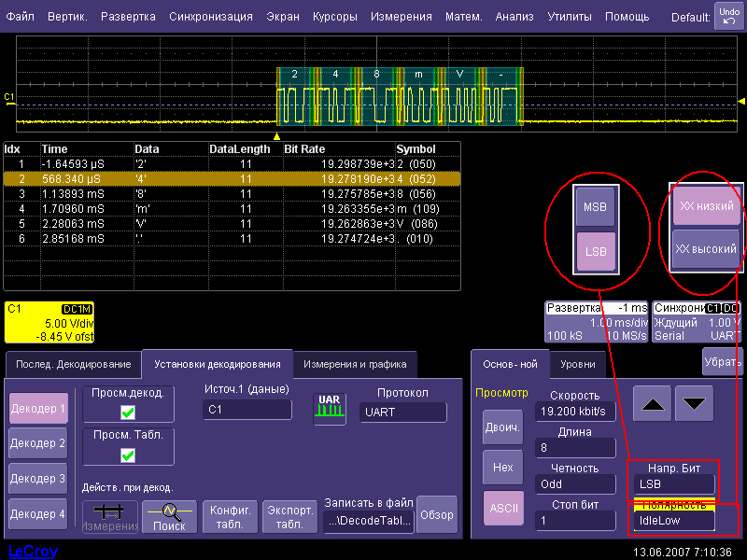
Task: Click the UART protocol waveform icon
Action: (329, 409)
